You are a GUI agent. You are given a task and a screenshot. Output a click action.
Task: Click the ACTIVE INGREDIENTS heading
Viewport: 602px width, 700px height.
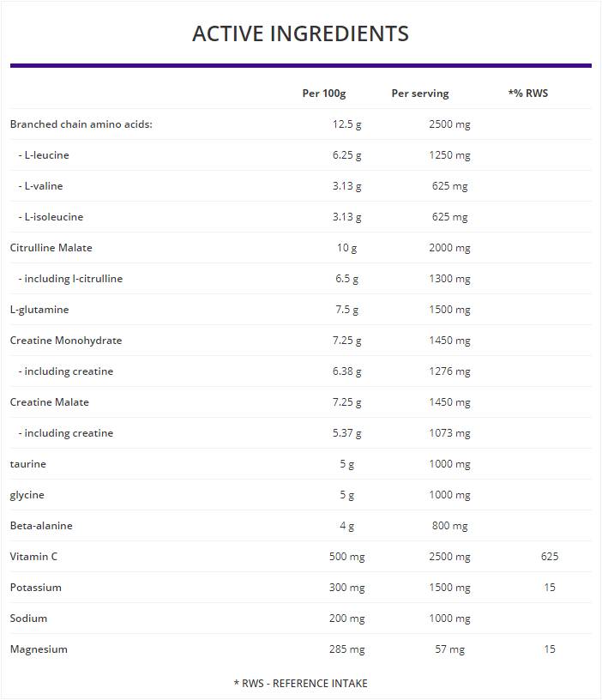click(300, 33)
